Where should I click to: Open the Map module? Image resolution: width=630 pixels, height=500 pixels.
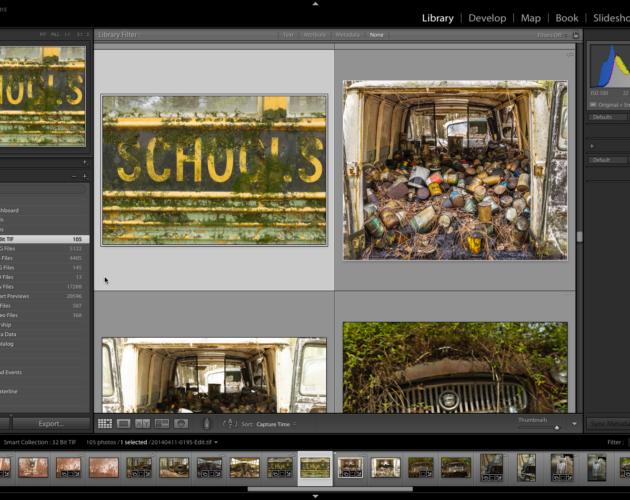[531, 18]
